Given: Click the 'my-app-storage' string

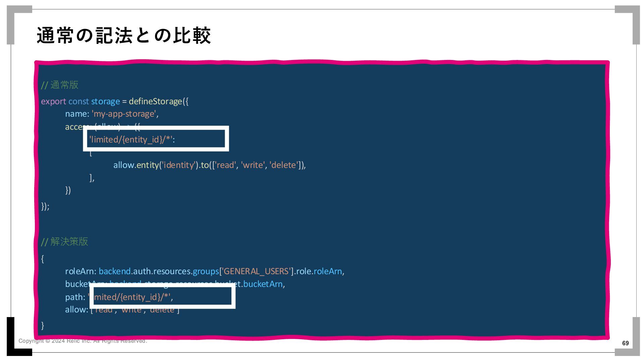Looking at the screenshot, I should 124,114.
